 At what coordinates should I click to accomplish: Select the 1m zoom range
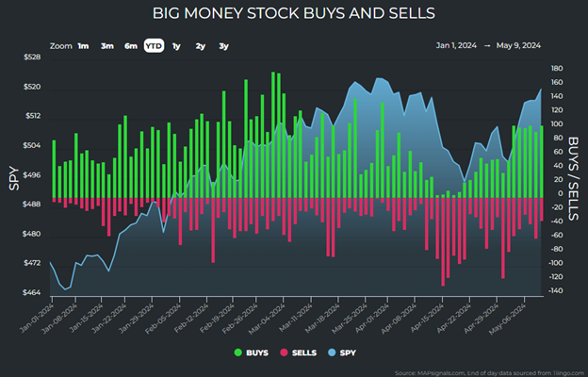click(x=84, y=45)
